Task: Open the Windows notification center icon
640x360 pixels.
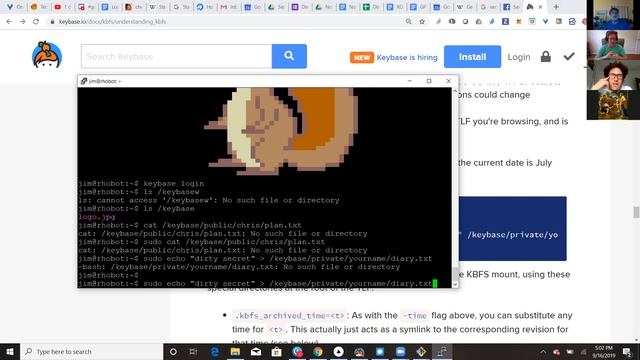Action: (627, 351)
